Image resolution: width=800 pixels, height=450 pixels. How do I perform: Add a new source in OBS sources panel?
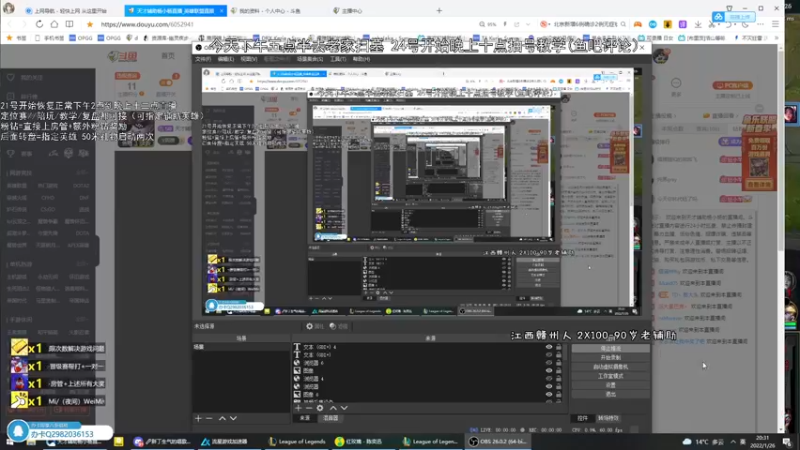tap(298, 408)
